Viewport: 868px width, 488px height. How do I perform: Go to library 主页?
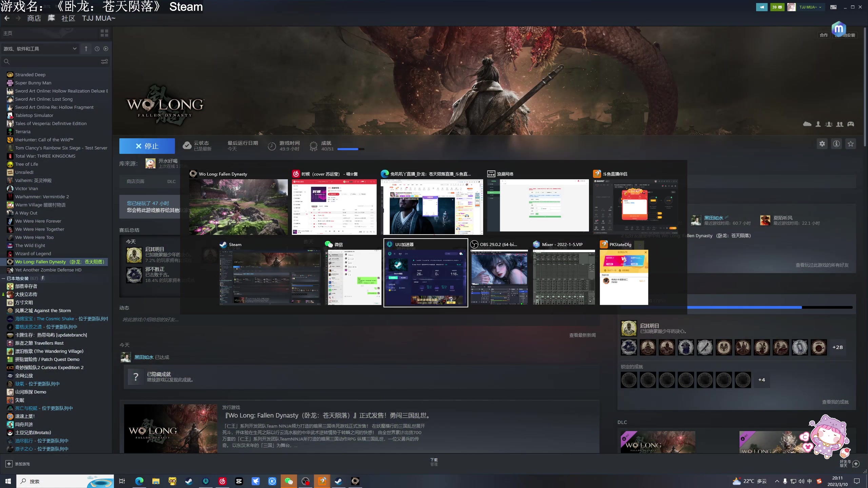click(8, 33)
